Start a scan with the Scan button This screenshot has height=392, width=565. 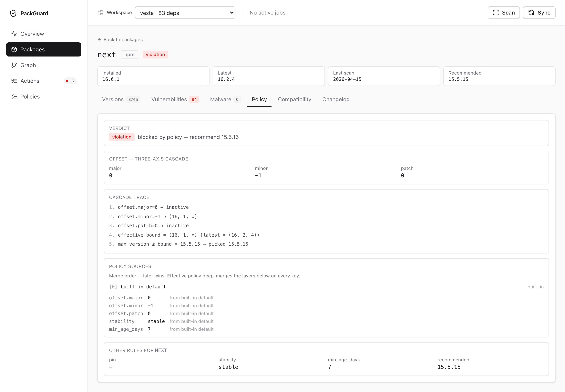coord(504,13)
